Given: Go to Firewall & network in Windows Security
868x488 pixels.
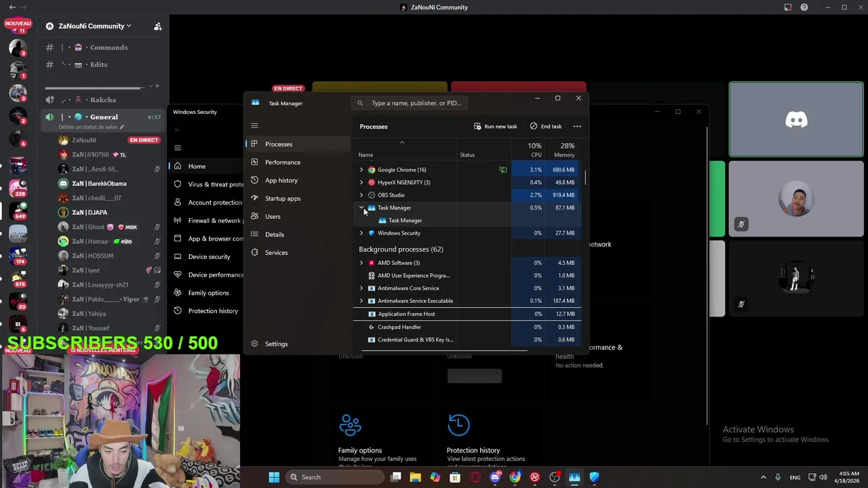Looking at the screenshot, I should [207, 220].
